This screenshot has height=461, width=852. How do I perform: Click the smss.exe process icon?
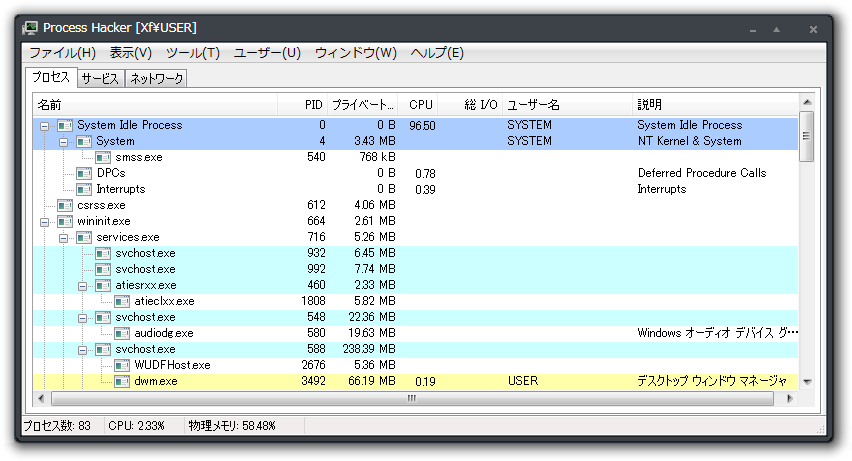pos(103,158)
